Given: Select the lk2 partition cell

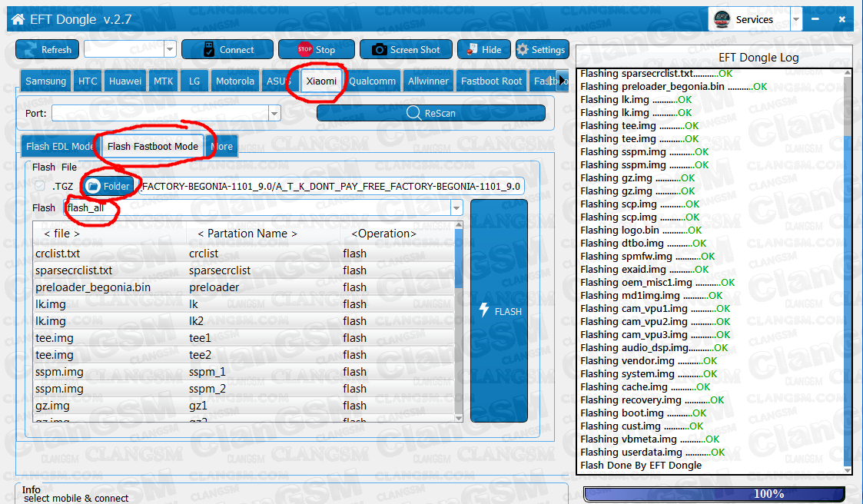Looking at the screenshot, I should pyautogui.click(x=197, y=321).
